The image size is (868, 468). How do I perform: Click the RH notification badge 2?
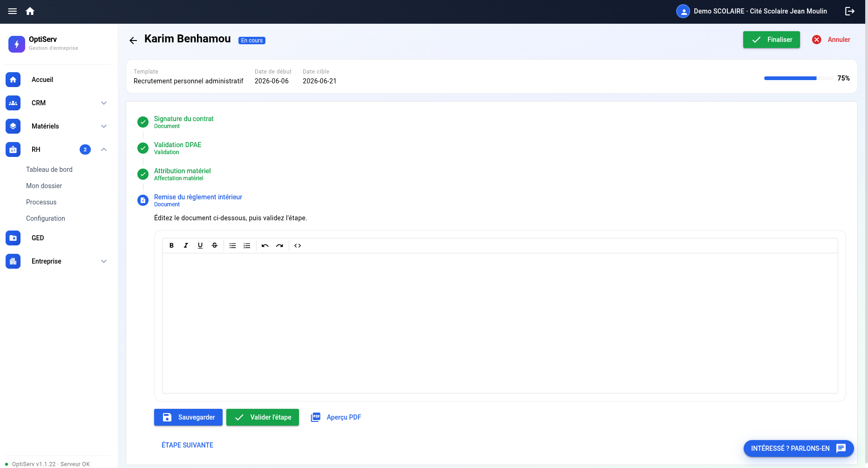tap(85, 149)
